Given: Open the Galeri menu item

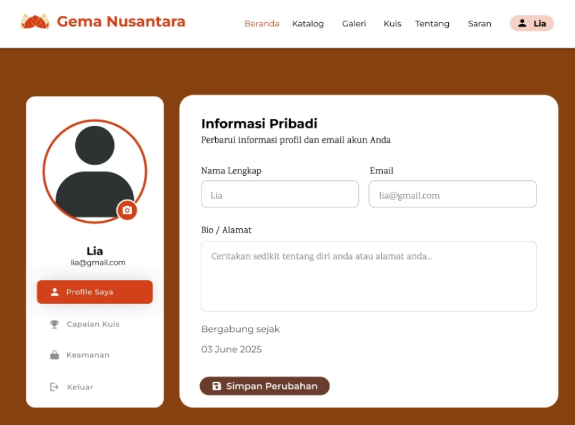Looking at the screenshot, I should pos(354,24).
